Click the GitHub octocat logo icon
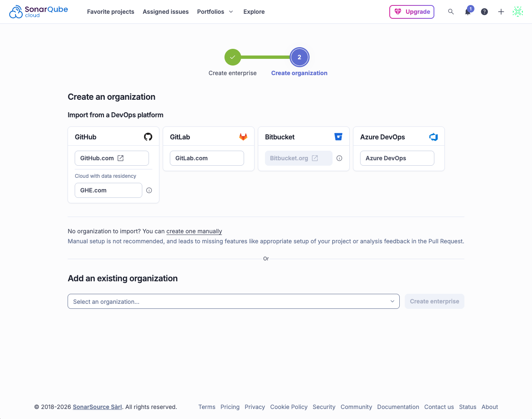532x419 pixels. (x=148, y=137)
